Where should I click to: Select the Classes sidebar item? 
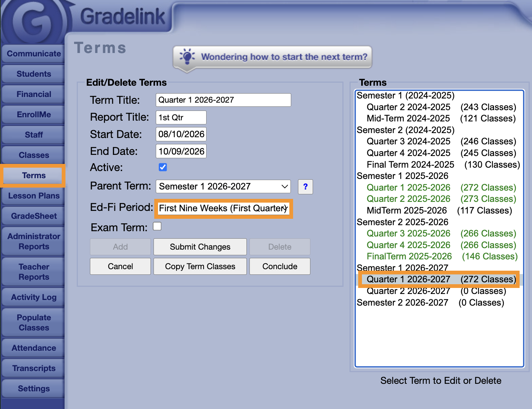[33, 155]
